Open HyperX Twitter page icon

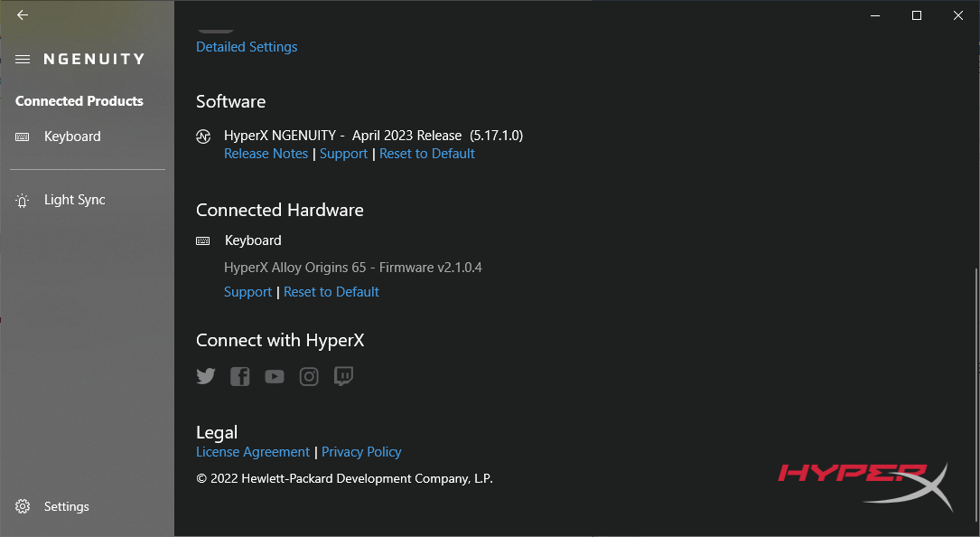(x=206, y=376)
